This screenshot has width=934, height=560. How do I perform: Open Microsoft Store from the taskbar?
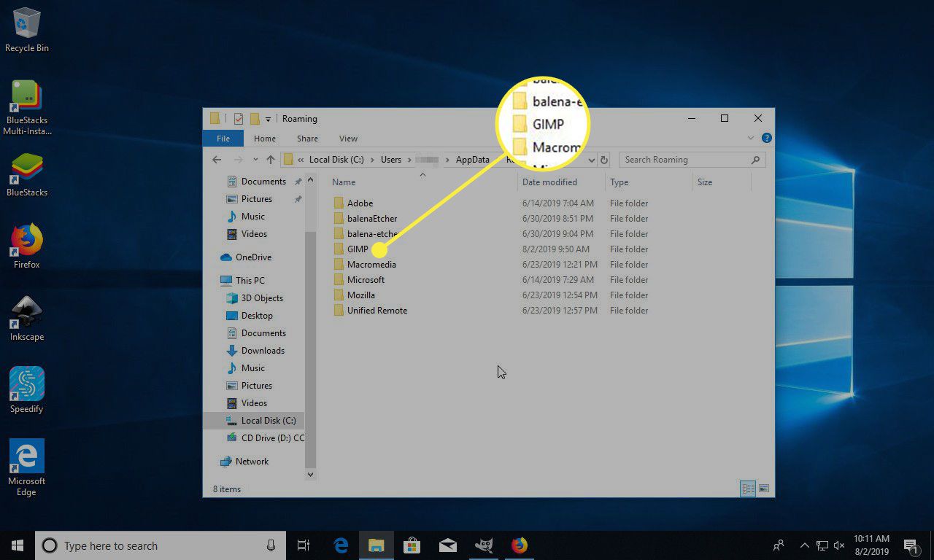click(x=412, y=545)
